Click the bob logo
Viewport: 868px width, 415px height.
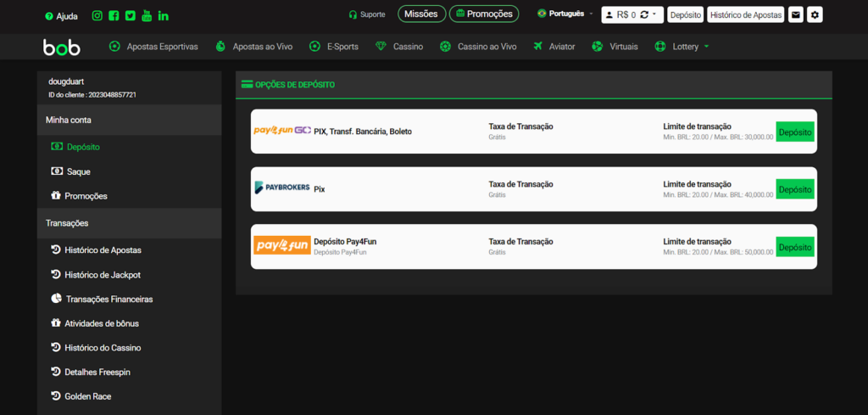pos(62,47)
